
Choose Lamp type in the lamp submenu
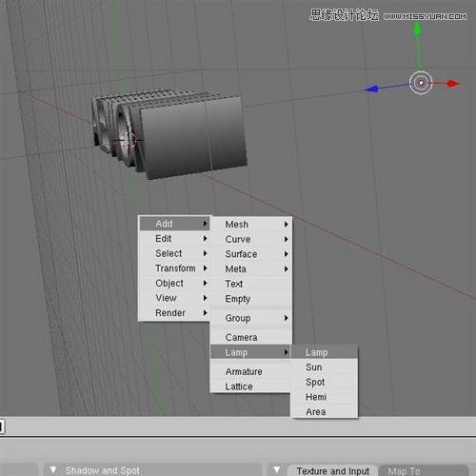tap(325, 352)
